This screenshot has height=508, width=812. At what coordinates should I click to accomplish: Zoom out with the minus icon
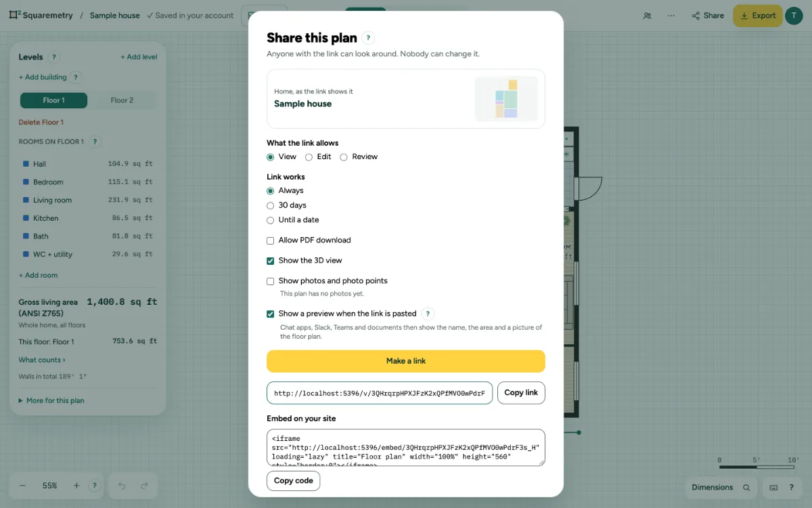(x=22, y=486)
